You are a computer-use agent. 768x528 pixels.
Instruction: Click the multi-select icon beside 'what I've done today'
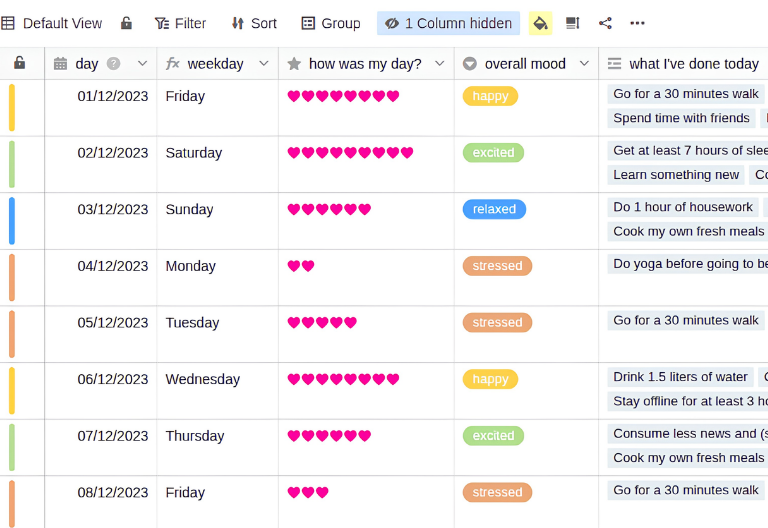coord(614,64)
